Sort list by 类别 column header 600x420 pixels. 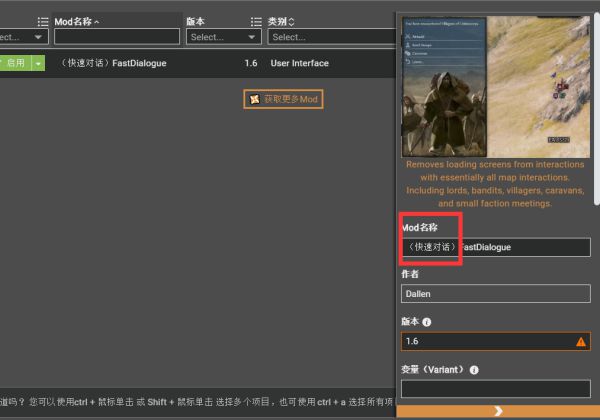coord(281,20)
